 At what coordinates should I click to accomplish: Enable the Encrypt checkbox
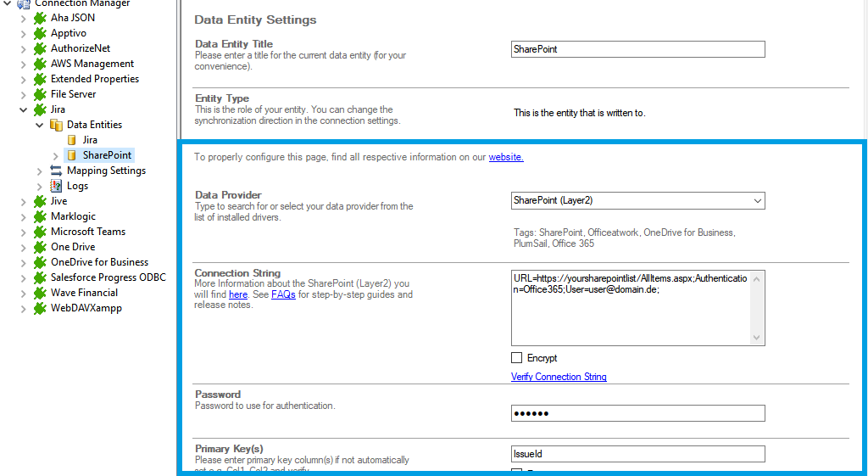pyautogui.click(x=517, y=358)
